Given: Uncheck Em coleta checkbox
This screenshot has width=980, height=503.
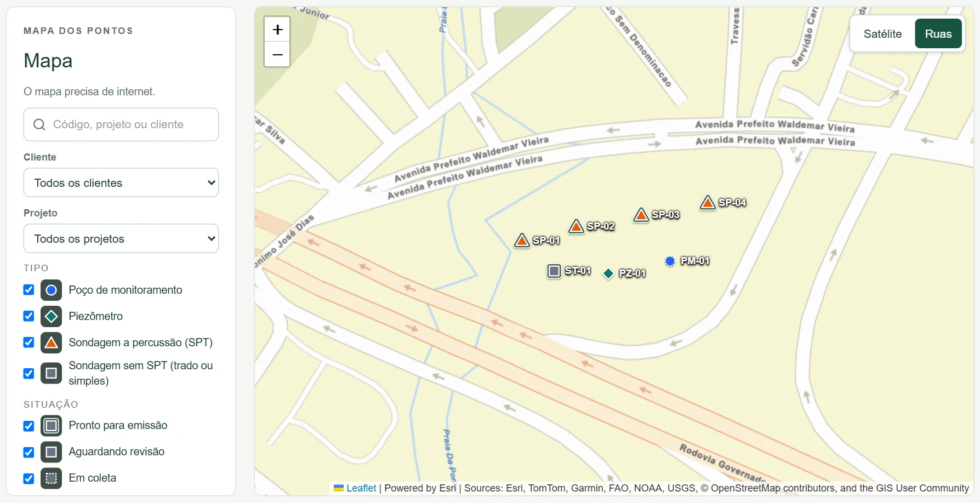Looking at the screenshot, I should click(29, 478).
